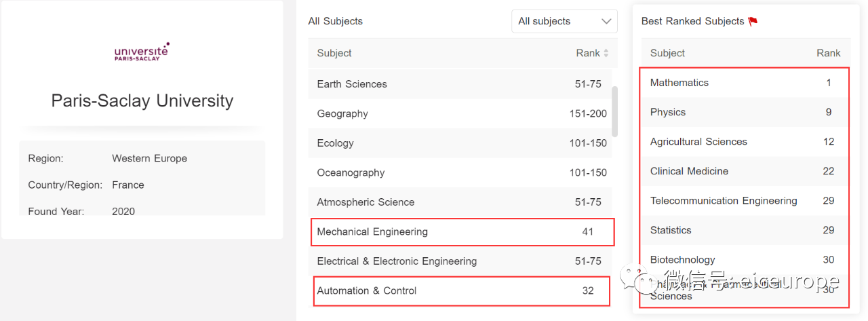This screenshot has width=868, height=321.
Task: Select the Mechanical Engineering row
Action: pyautogui.click(x=462, y=231)
